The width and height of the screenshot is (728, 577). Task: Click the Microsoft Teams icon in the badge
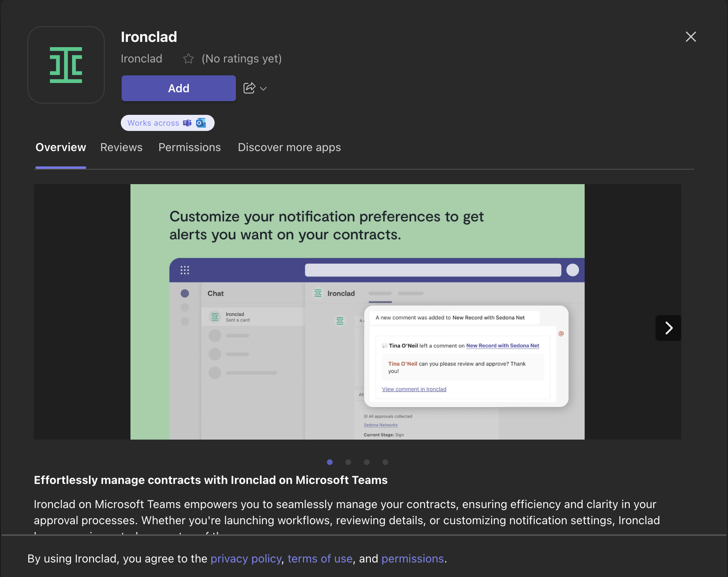pyautogui.click(x=187, y=123)
